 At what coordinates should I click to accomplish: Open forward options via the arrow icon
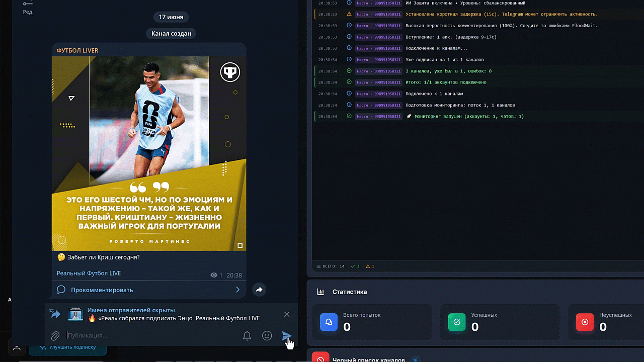(55, 314)
